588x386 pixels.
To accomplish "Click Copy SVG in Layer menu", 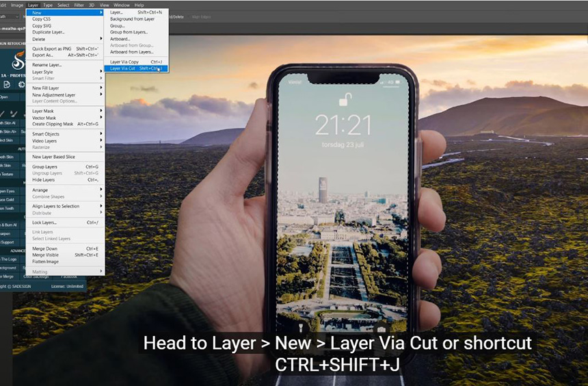I will pyautogui.click(x=65, y=25).
